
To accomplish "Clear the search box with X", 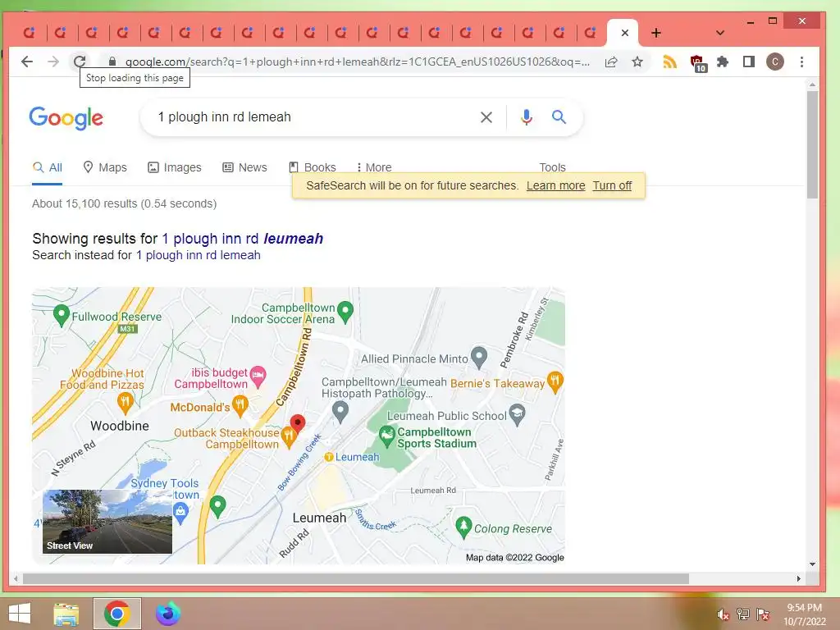I will click(486, 117).
